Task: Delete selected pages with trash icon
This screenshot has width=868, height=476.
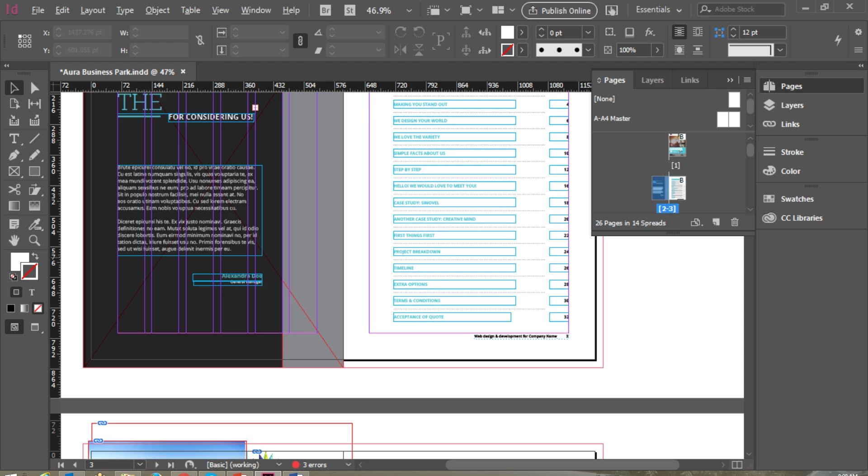Action: pos(735,222)
